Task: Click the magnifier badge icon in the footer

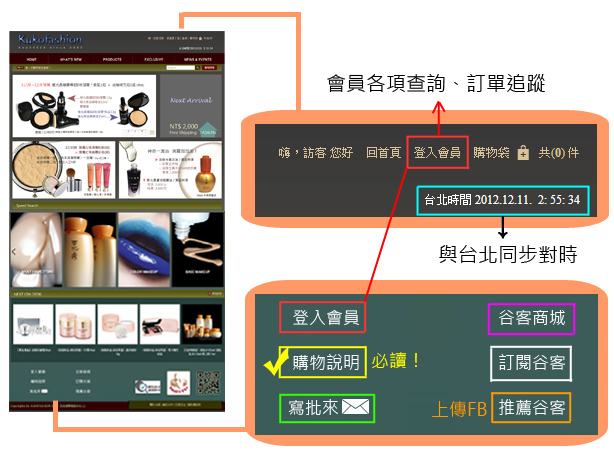Action: 145,385
